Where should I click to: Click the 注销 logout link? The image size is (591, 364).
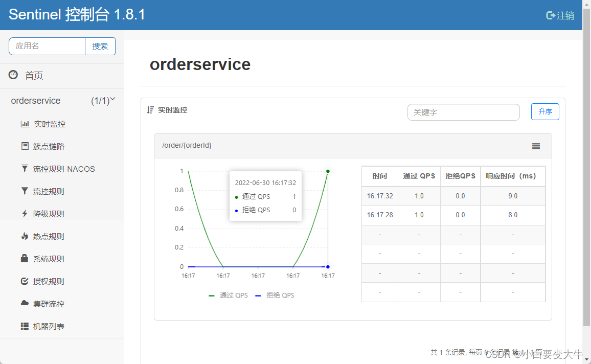[565, 15]
